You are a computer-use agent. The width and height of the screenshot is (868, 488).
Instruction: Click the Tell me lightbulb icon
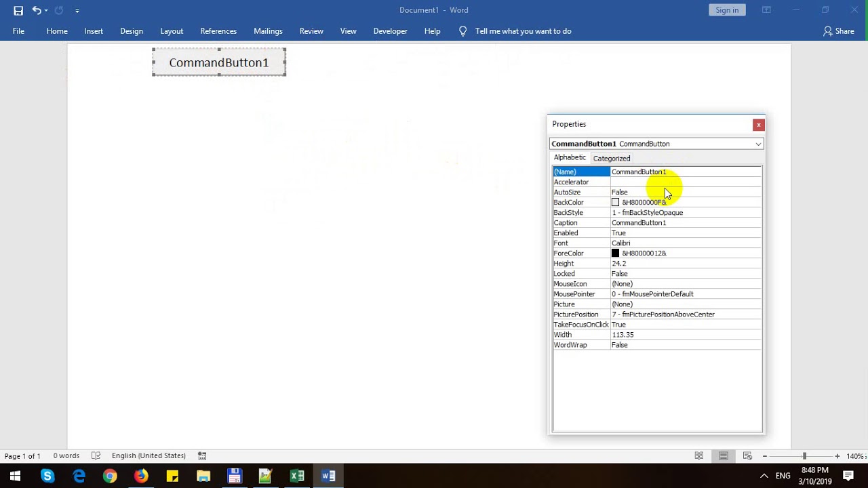click(463, 31)
